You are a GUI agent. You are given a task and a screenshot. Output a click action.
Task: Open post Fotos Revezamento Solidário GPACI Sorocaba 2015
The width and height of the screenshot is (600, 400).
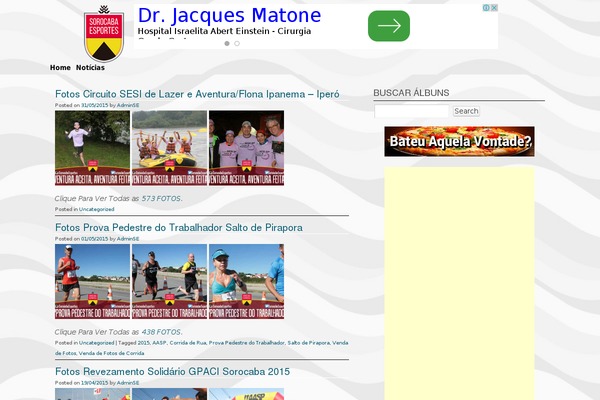click(x=172, y=372)
